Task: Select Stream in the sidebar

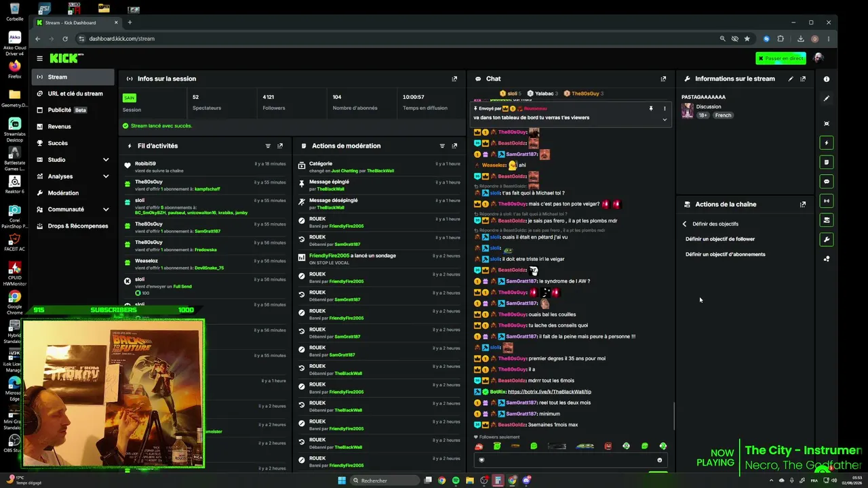Action: coord(73,77)
